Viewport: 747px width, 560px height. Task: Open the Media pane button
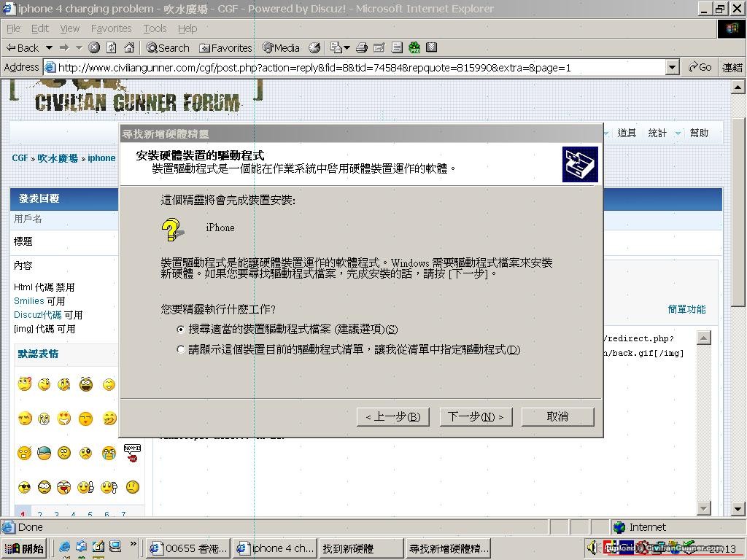(281, 48)
